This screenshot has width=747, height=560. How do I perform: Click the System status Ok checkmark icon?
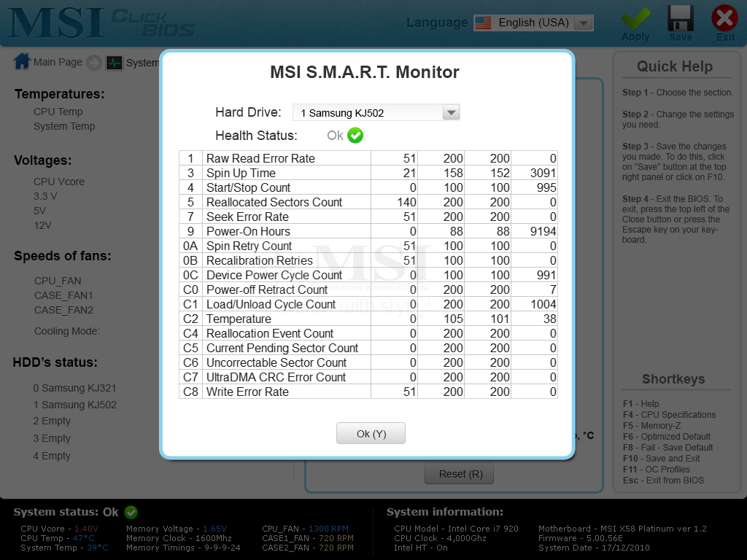pyautogui.click(x=131, y=513)
